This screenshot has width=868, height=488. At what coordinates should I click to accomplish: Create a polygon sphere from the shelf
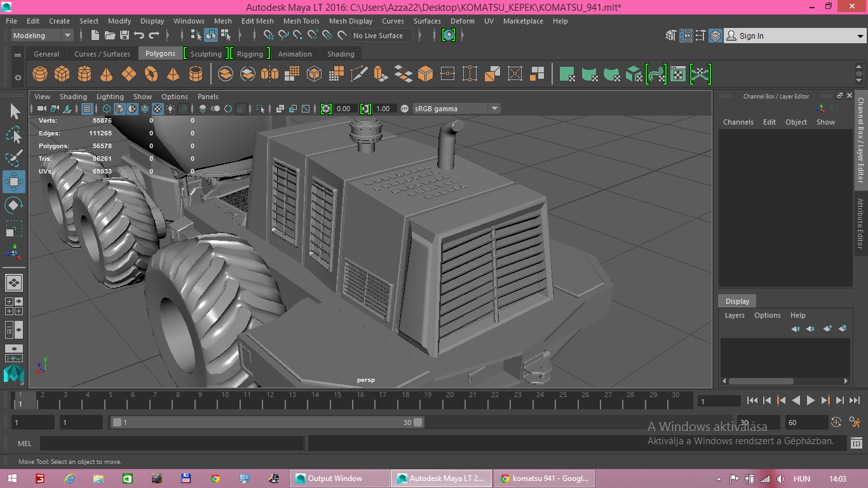click(x=40, y=74)
